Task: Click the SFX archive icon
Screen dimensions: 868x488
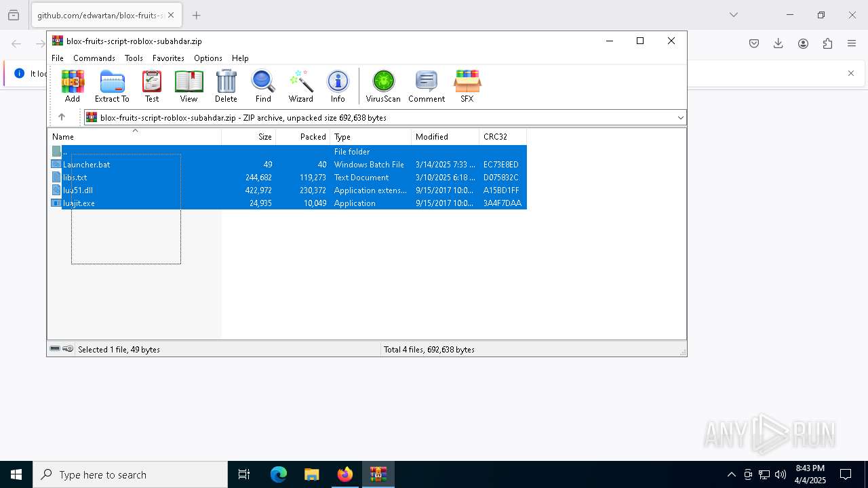Action: point(467,86)
